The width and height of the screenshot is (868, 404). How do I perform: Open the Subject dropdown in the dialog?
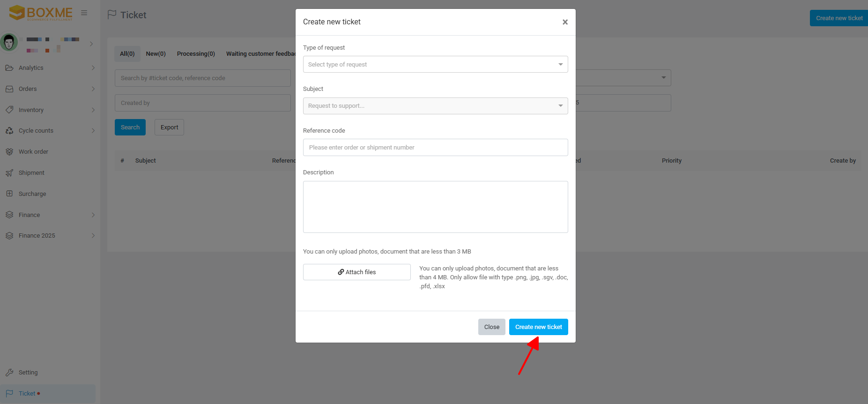coord(435,106)
